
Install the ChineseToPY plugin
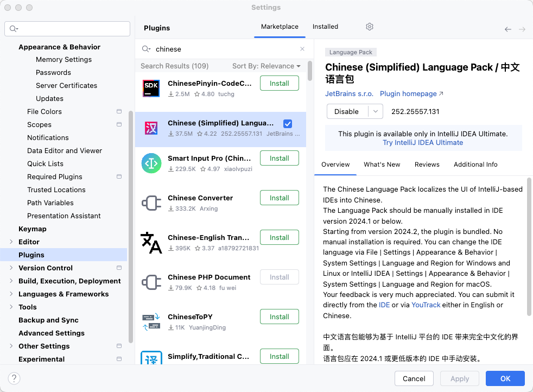point(280,317)
